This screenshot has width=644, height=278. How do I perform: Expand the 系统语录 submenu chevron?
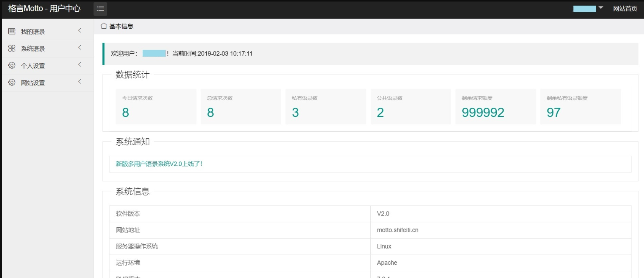tap(80, 47)
